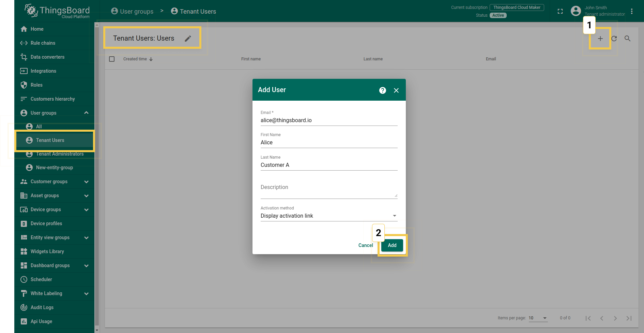Click the Dashboard groups icon
The height and width of the screenshot is (333, 644).
[24, 265]
